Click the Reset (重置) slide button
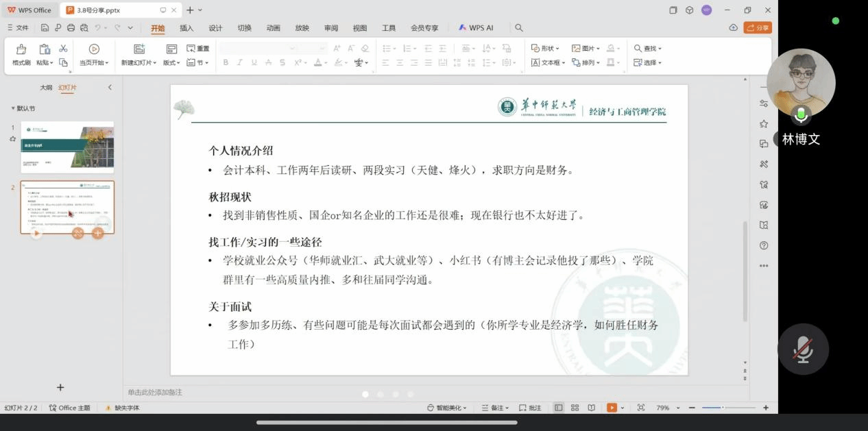 pyautogui.click(x=198, y=49)
